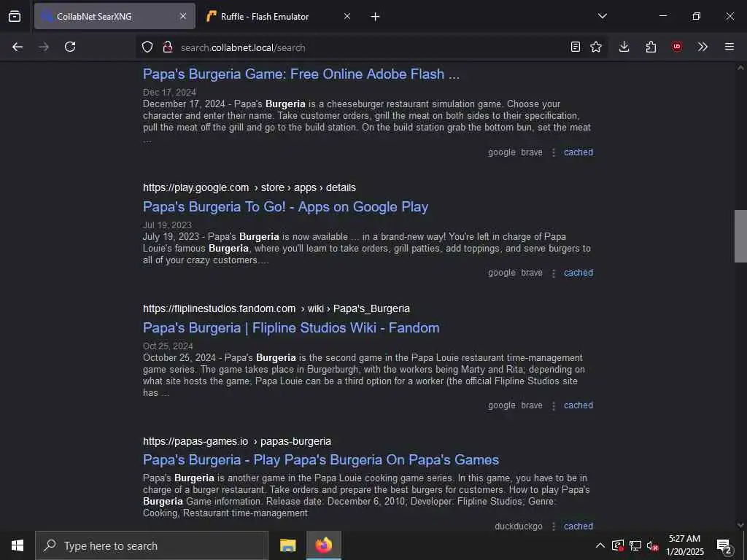Open cached link for Fandom wiki result
The height and width of the screenshot is (560, 747).
pos(578,405)
